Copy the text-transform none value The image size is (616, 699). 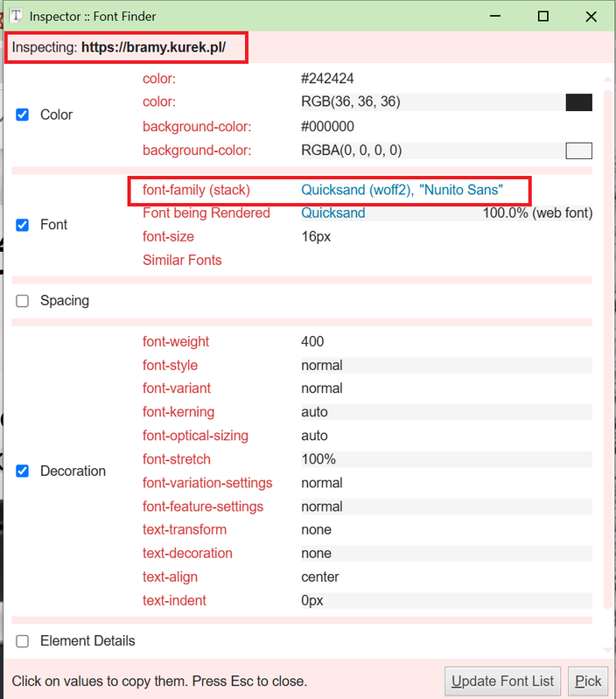click(316, 529)
